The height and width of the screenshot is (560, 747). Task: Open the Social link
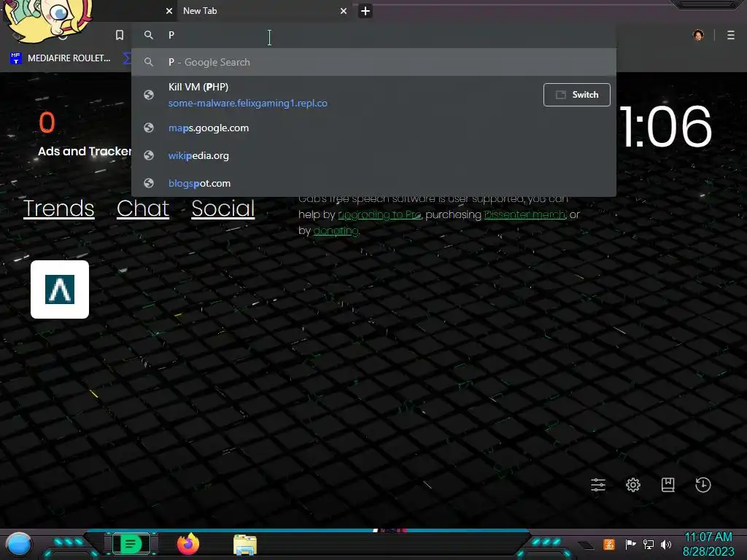(x=223, y=209)
